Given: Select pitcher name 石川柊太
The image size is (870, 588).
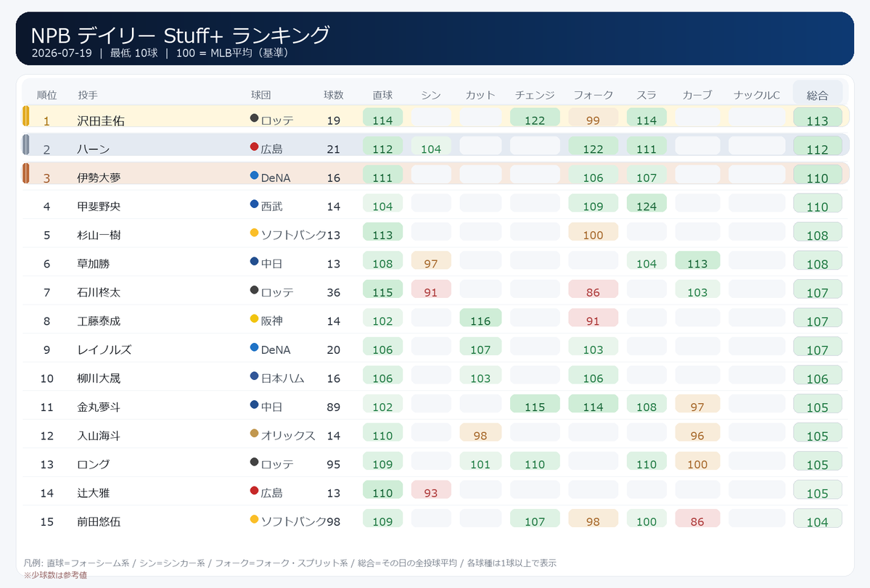Looking at the screenshot, I should [x=99, y=292].
